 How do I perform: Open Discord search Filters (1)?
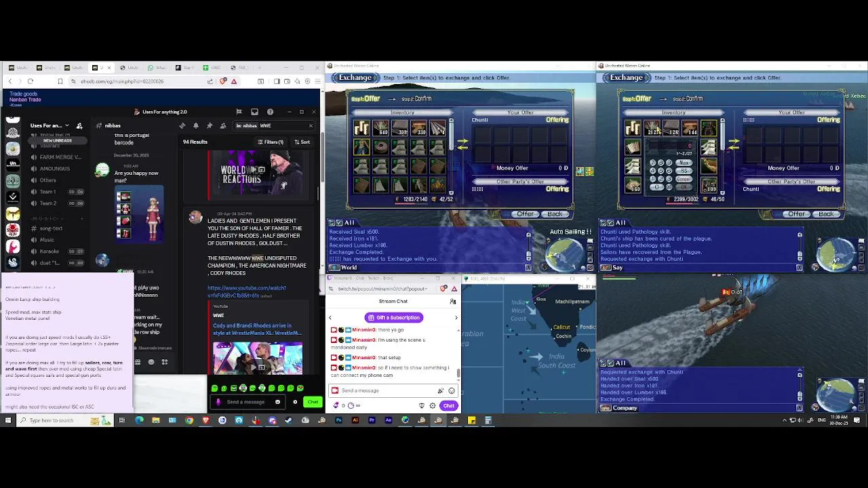pos(271,142)
